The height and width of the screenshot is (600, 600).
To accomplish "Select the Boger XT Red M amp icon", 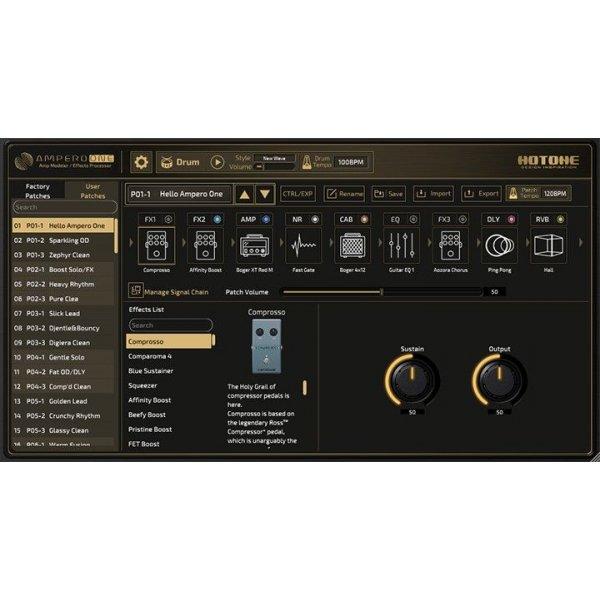I will pyautogui.click(x=252, y=245).
